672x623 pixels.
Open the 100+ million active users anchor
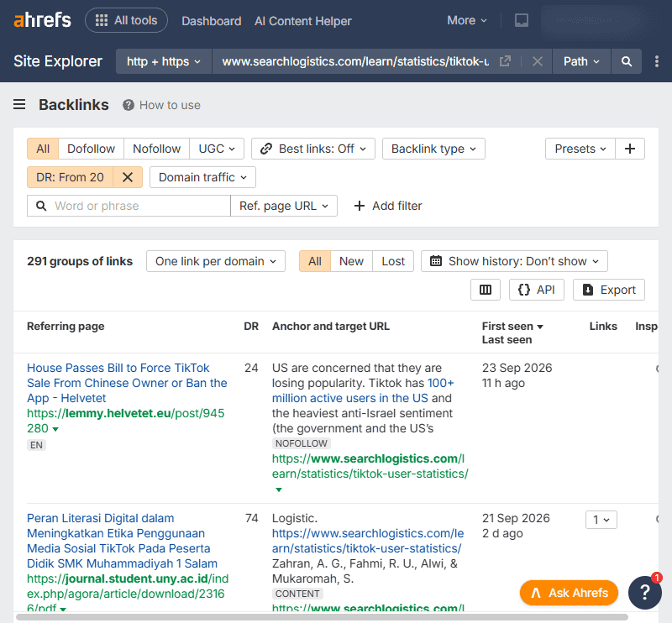363,390
